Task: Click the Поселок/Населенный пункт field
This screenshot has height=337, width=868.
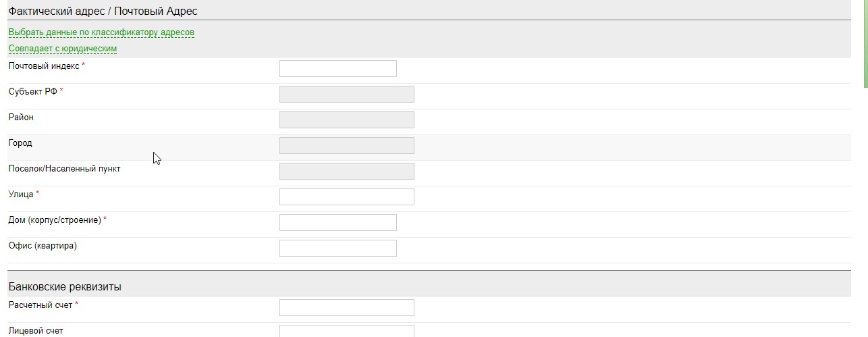Action: click(346, 171)
